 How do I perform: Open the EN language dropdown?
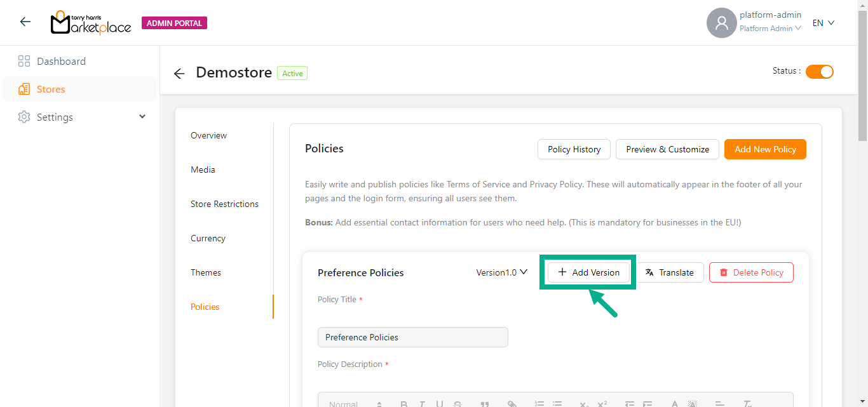pos(823,23)
